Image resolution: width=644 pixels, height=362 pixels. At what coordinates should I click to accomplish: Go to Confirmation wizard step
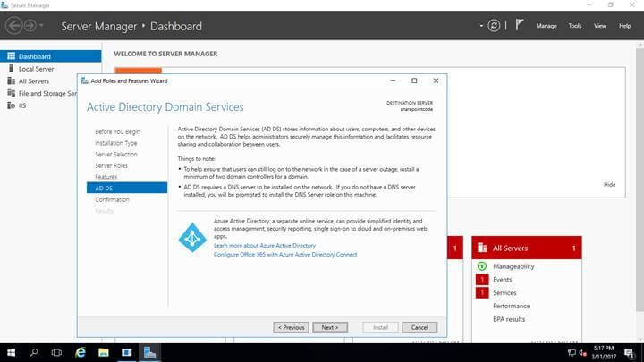[112, 199]
